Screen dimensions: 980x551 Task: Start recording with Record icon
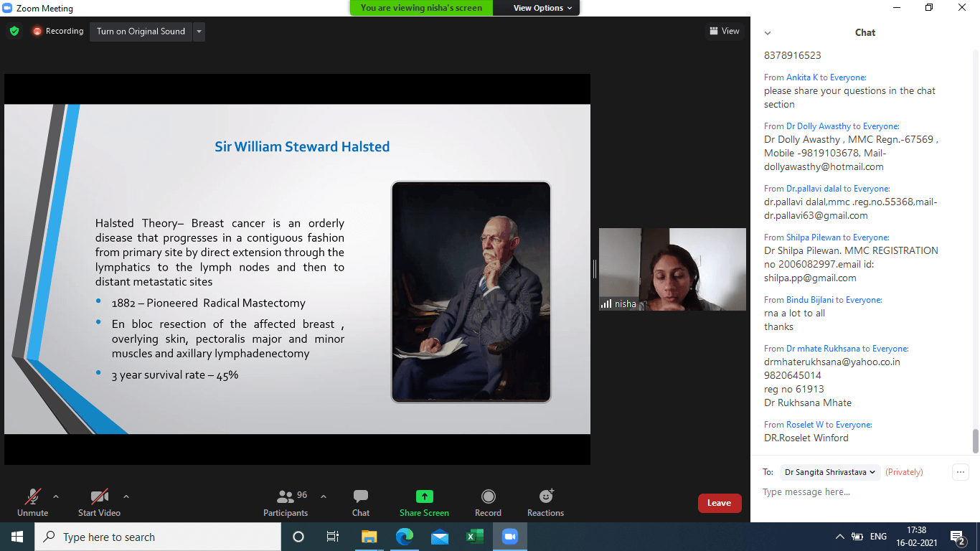(488, 502)
